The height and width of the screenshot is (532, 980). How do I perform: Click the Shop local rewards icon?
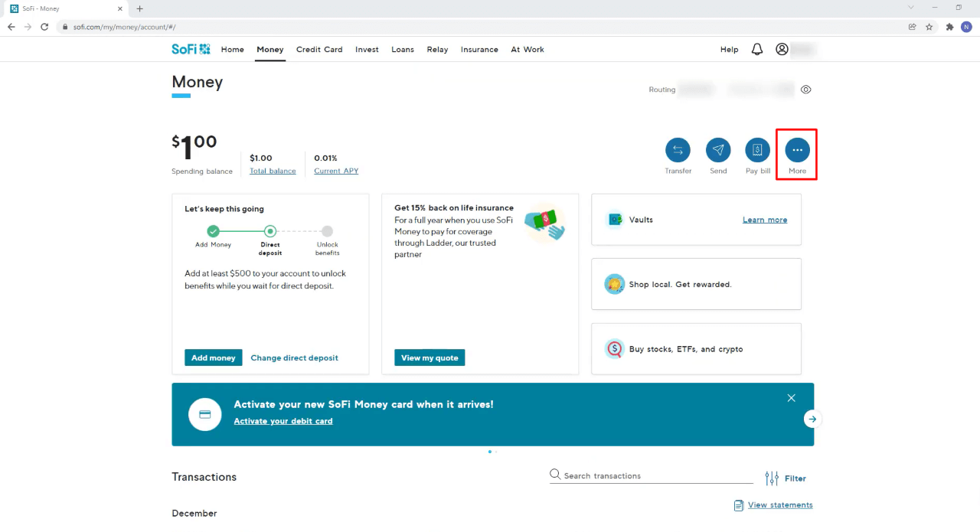614,284
